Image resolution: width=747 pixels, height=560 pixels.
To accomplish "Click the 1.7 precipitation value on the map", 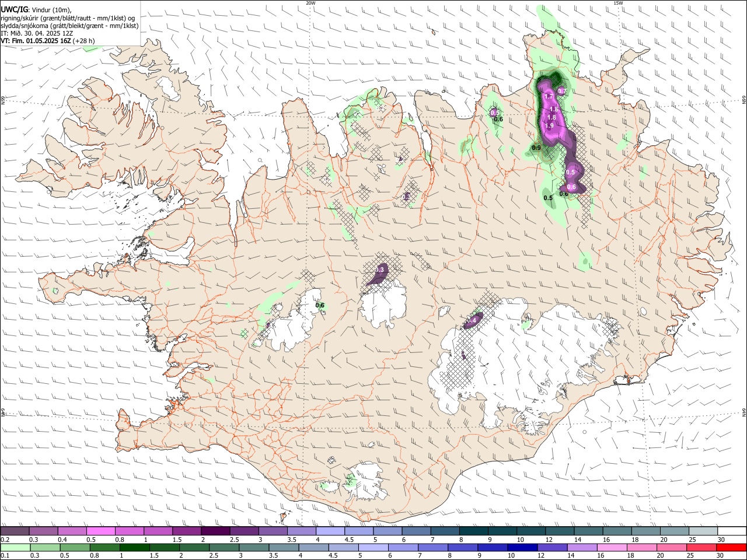I will (x=549, y=96).
